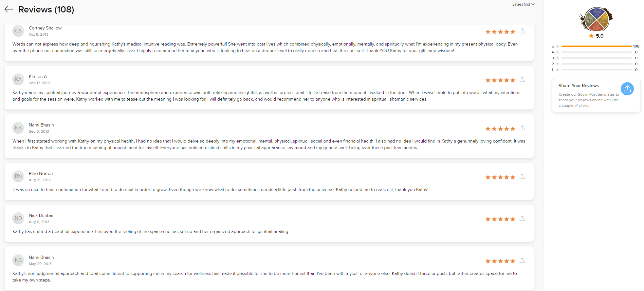Share Cortney Shallow's review
This screenshot has width=644, height=291.
coord(522,31)
